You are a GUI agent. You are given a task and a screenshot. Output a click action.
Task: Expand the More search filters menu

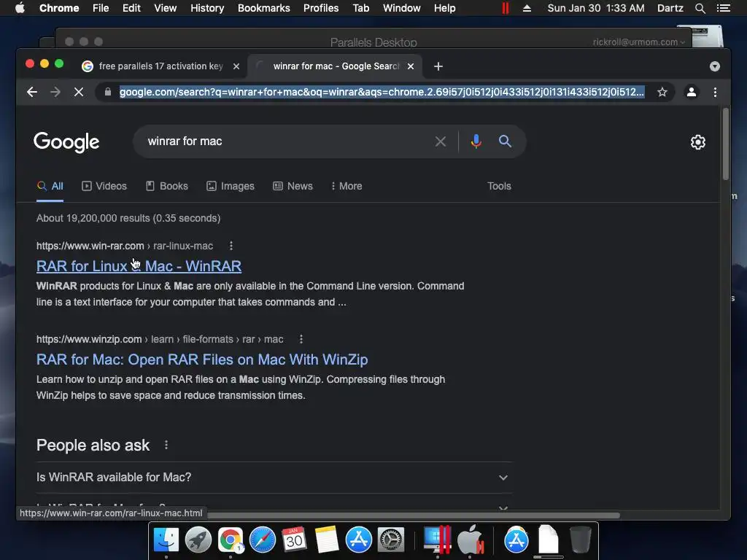(347, 186)
